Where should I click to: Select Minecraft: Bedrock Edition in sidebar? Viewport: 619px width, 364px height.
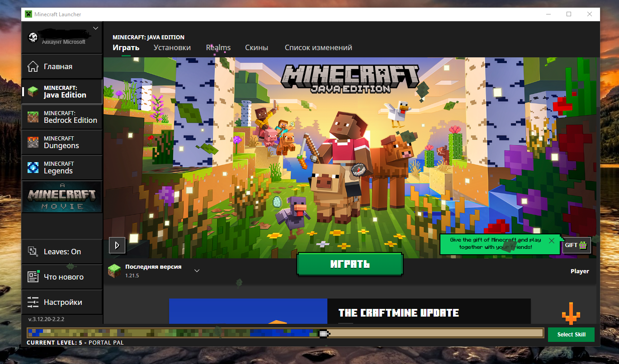pyautogui.click(x=62, y=117)
